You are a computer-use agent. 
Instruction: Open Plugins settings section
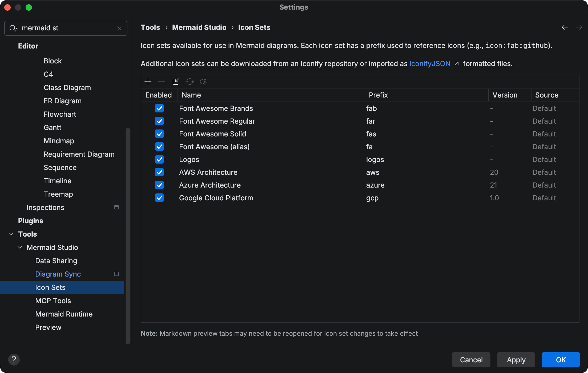[x=30, y=221]
